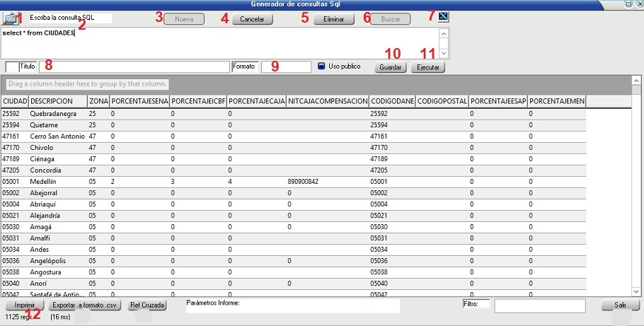
Task: Click the window restore icon in title bar
Action: [x=628, y=4]
